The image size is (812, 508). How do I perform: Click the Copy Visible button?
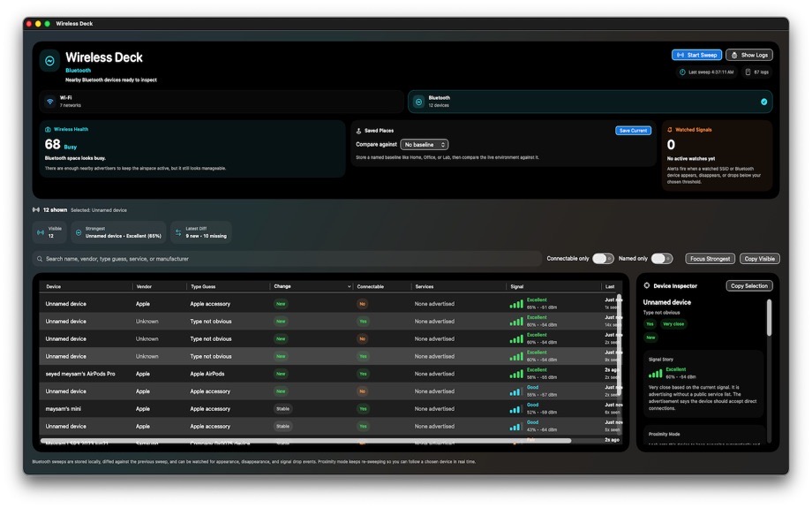(759, 259)
